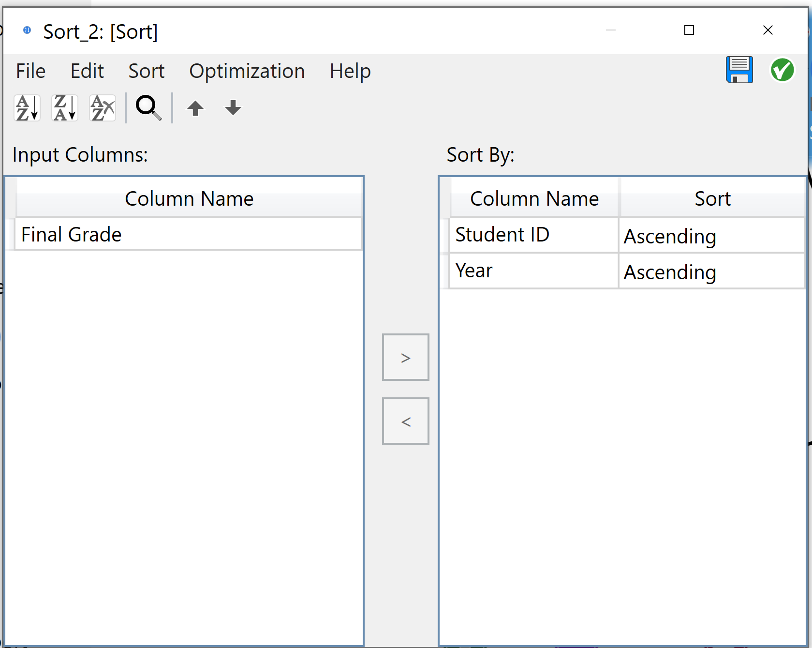
Task: Open the Sort menu
Action: (x=146, y=71)
